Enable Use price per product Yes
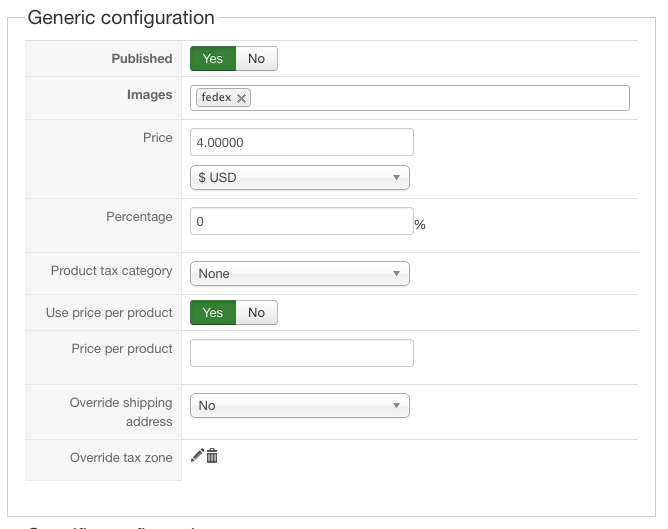668x529 pixels. tap(213, 313)
